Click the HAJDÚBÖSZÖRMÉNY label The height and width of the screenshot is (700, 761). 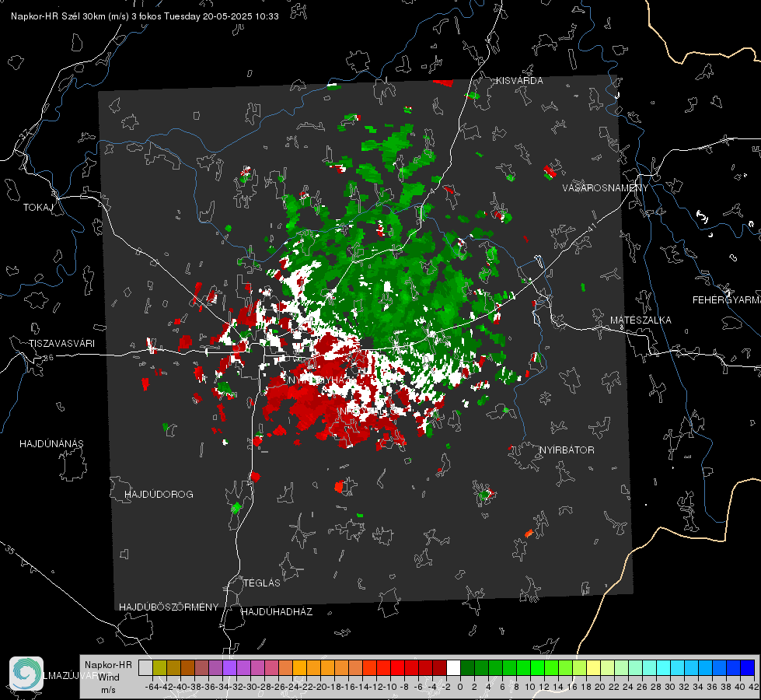pyautogui.click(x=169, y=607)
